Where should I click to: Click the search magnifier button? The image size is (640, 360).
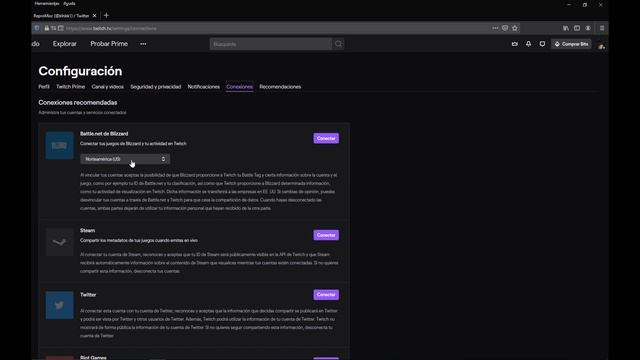338,44
